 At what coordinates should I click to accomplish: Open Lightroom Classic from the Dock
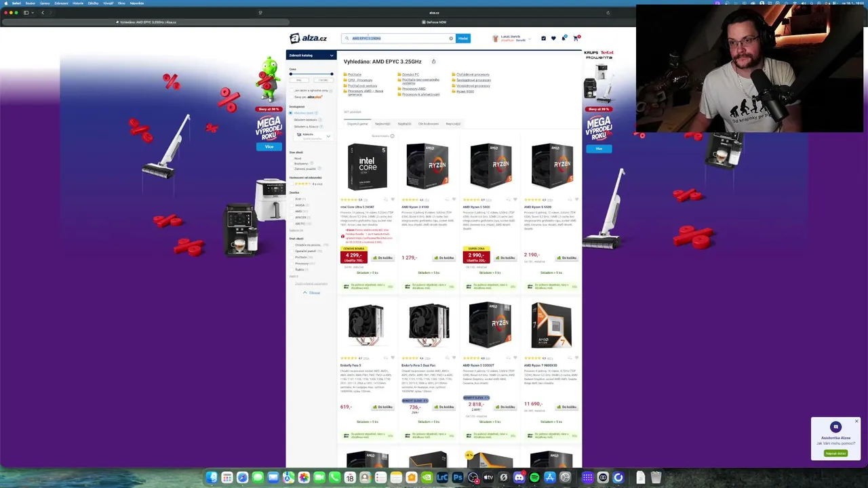click(x=442, y=478)
